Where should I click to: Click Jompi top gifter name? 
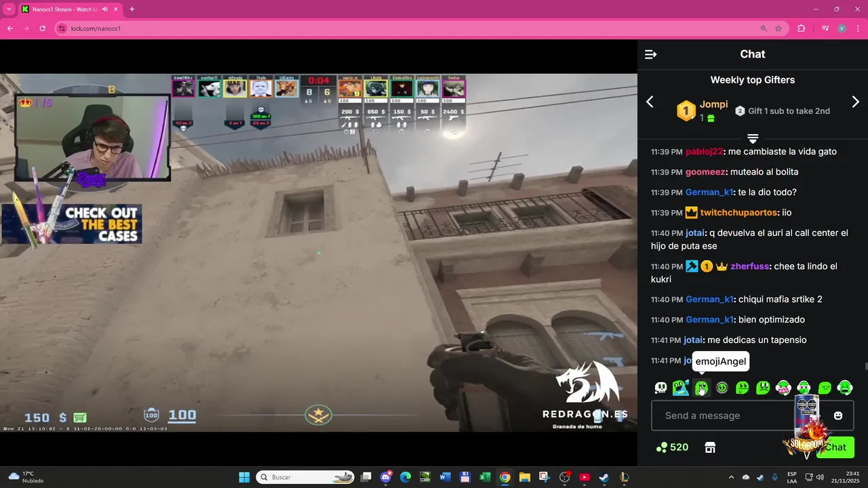click(714, 104)
